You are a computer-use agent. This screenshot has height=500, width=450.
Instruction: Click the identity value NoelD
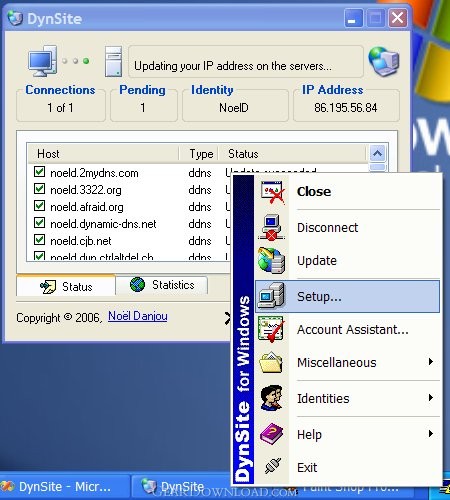234,108
